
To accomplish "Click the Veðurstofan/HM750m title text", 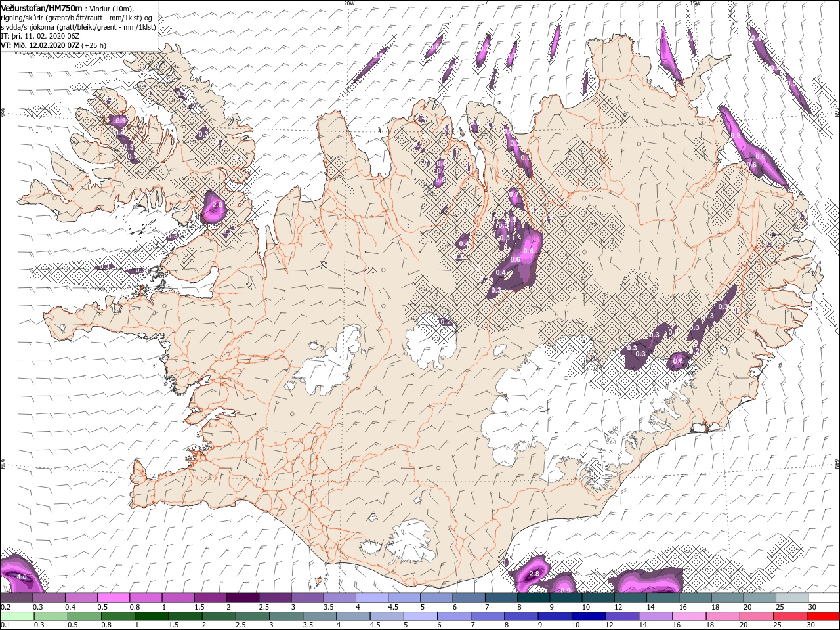I will click(x=42, y=7).
